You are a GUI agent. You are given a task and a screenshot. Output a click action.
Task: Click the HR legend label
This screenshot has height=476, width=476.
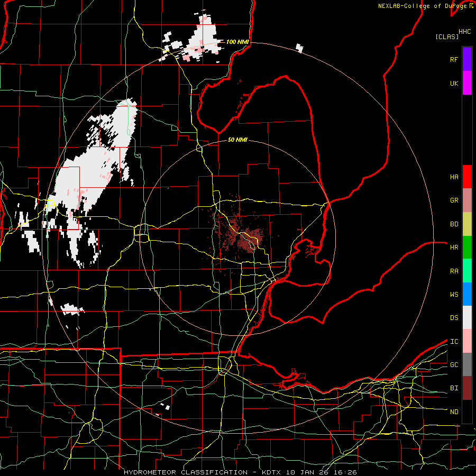(454, 248)
